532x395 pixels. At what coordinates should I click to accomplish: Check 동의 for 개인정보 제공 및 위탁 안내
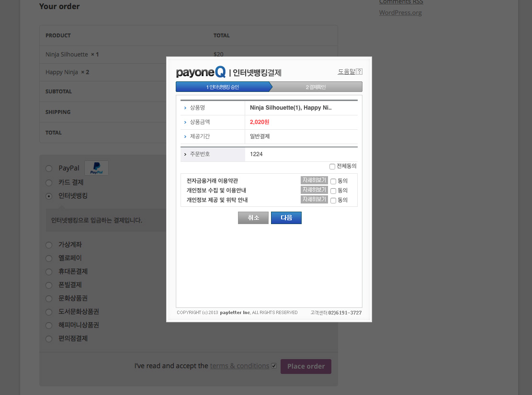coord(333,200)
